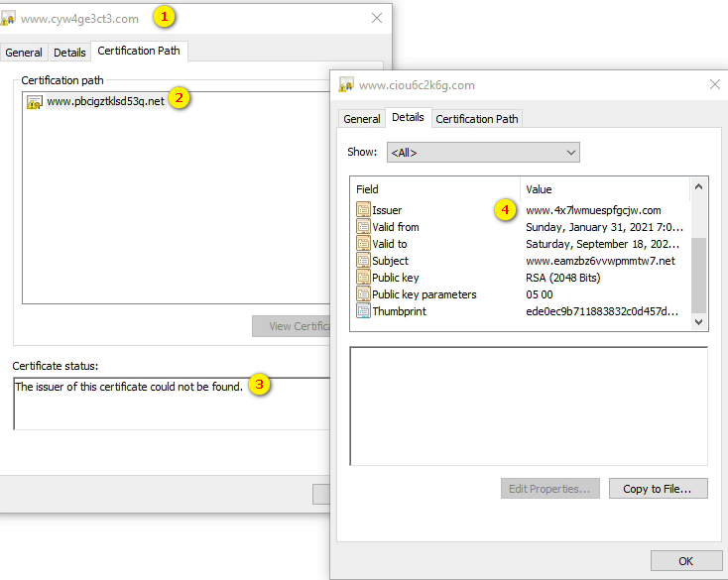Click value RSA (2048 Bits)

click(562, 278)
